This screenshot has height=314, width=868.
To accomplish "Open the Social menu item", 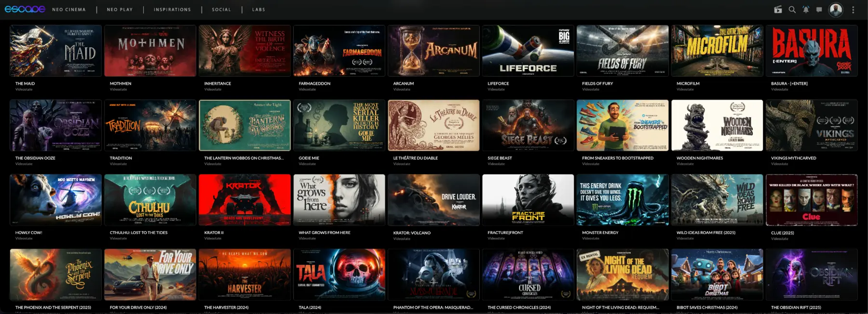I will point(221,10).
